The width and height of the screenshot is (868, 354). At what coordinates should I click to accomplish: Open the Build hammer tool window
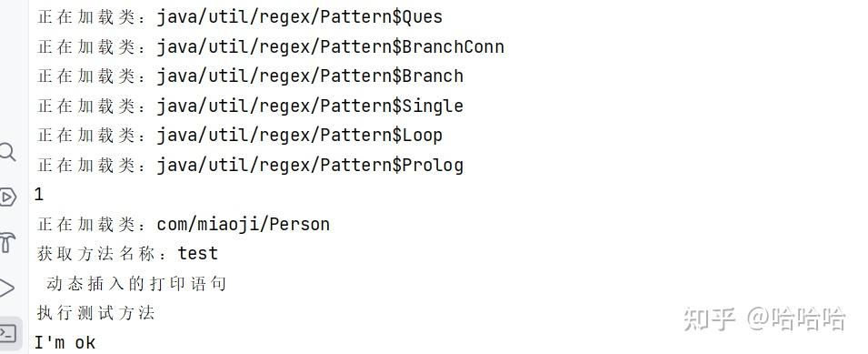pos(6,242)
